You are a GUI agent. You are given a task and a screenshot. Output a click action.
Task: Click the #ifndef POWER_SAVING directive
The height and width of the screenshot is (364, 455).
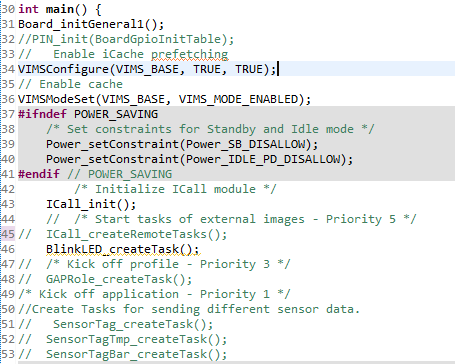click(88, 114)
